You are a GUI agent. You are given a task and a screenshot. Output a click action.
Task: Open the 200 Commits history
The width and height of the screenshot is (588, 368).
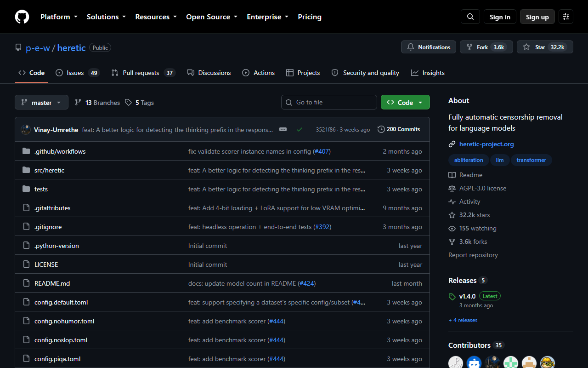point(399,129)
